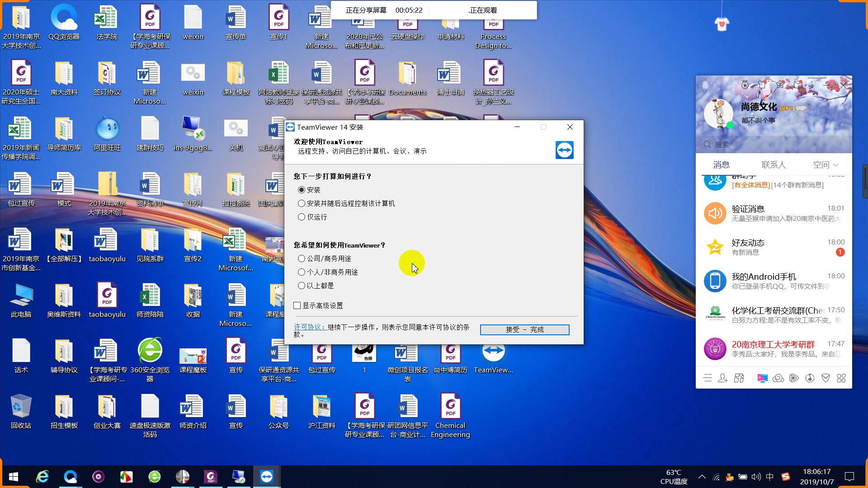This screenshot has height=488, width=868.
Task: Open the screen-sharing monitor icon in QQ
Action: (763, 378)
